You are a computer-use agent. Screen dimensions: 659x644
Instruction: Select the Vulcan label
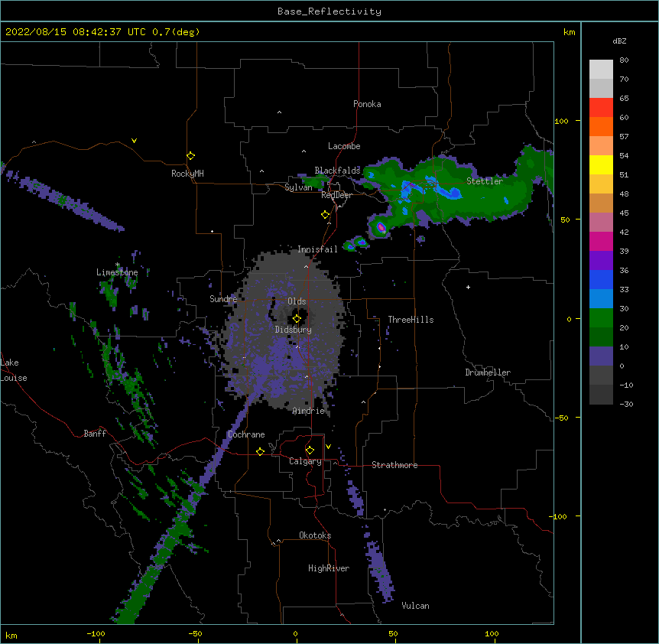415,606
